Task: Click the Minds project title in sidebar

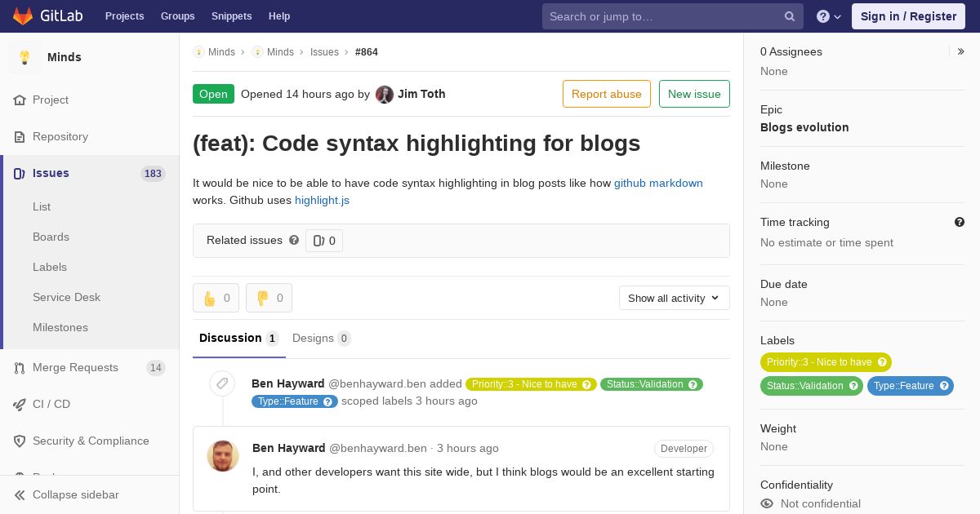Action: [x=65, y=57]
